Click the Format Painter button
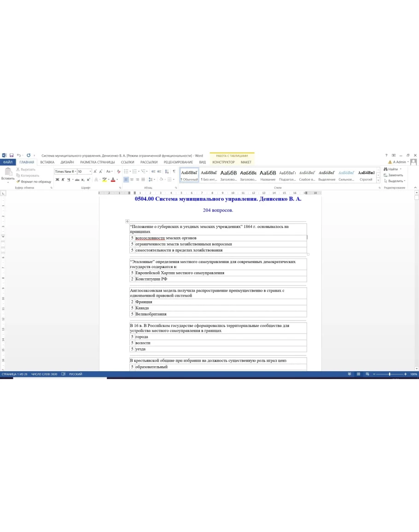 pyautogui.click(x=34, y=181)
